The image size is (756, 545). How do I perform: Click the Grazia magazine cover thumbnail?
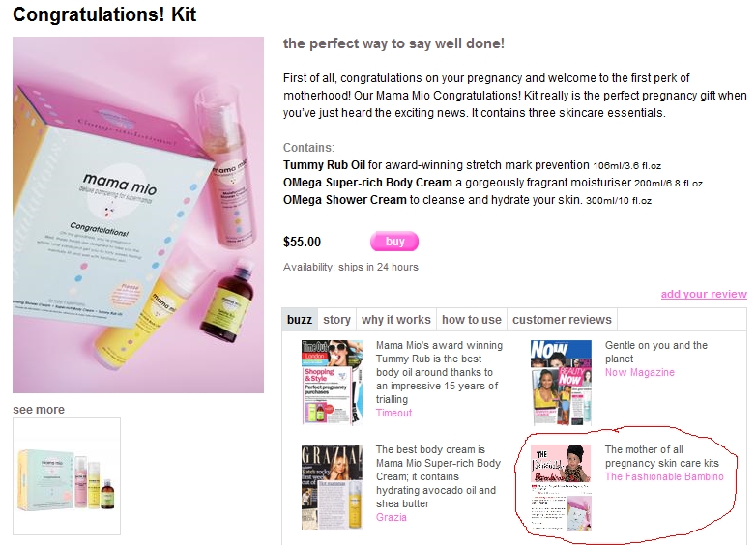332,487
